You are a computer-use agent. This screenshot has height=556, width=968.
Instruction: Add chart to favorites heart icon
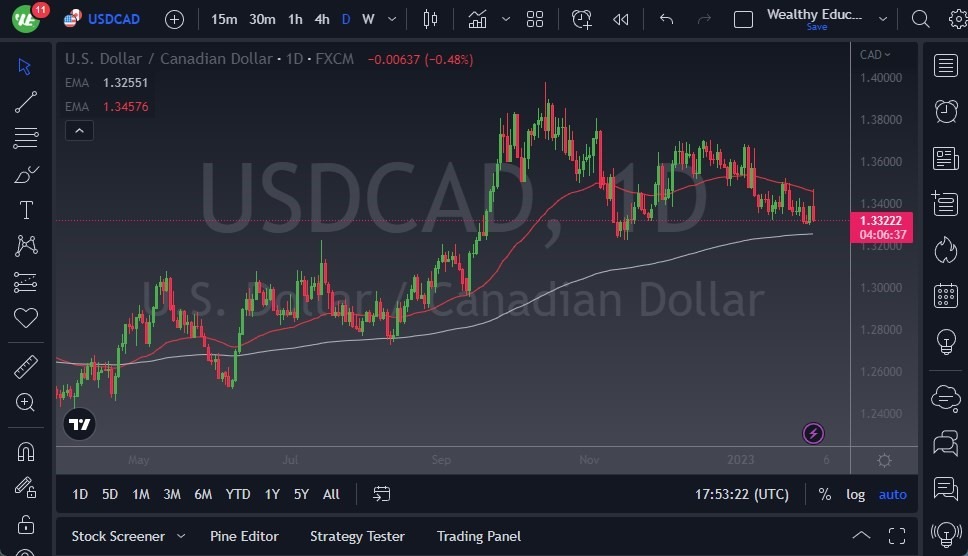(25, 318)
